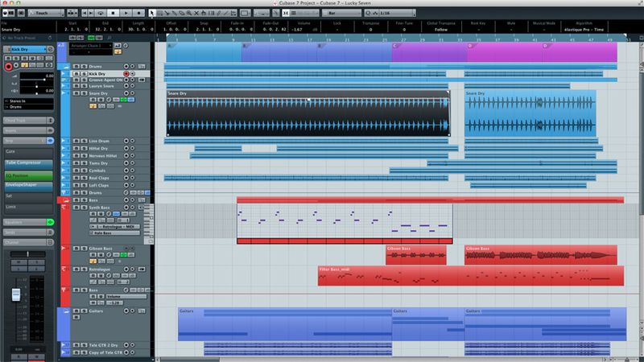Open Halo Bass program selector
The height and width of the screenshot is (362, 644).
114,232
